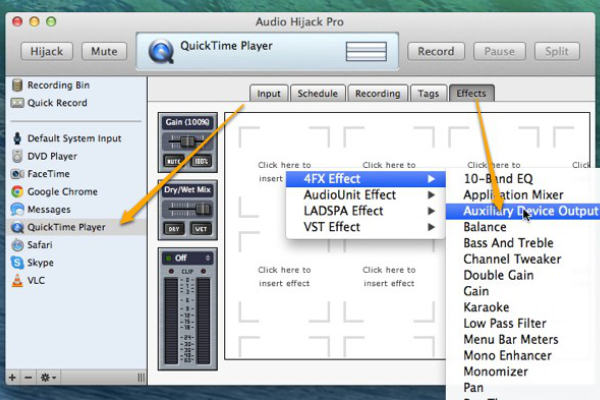Click the Mute button in toolbar

pos(104,51)
